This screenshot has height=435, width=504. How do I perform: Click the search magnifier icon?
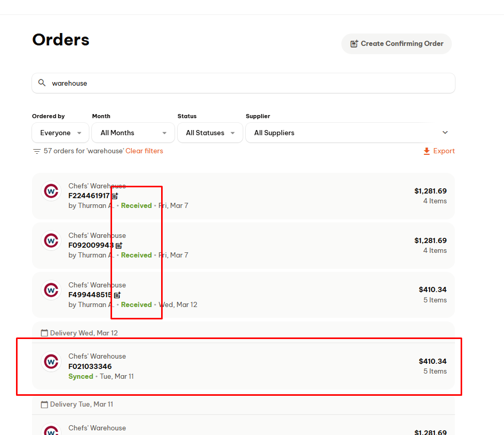pos(42,83)
